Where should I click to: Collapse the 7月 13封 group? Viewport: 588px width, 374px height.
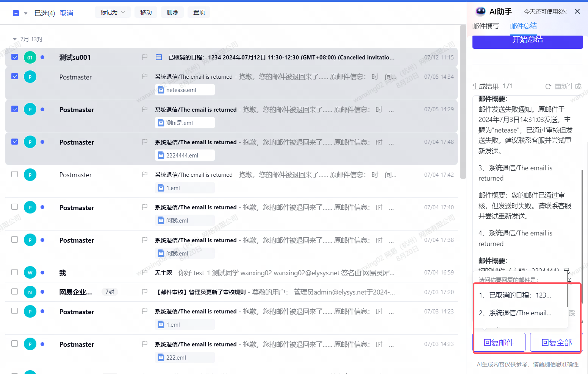[15, 39]
